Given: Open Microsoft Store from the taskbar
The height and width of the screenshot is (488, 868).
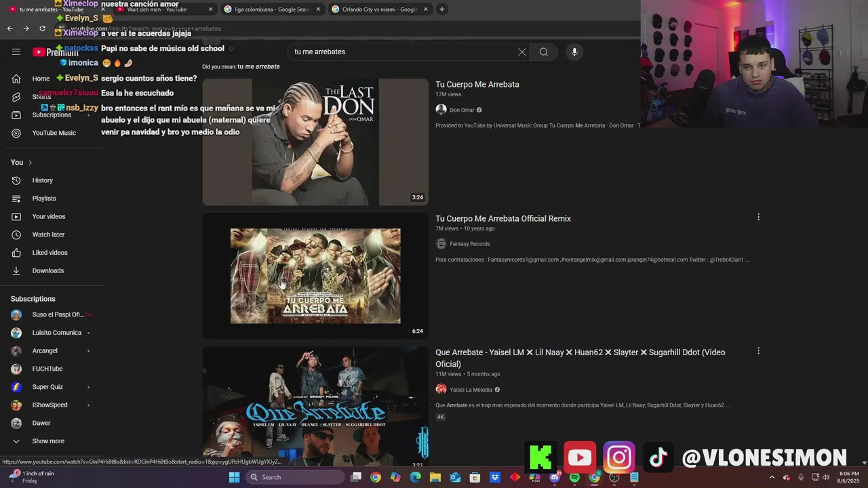Looking at the screenshot, I should [x=475, y=477].
